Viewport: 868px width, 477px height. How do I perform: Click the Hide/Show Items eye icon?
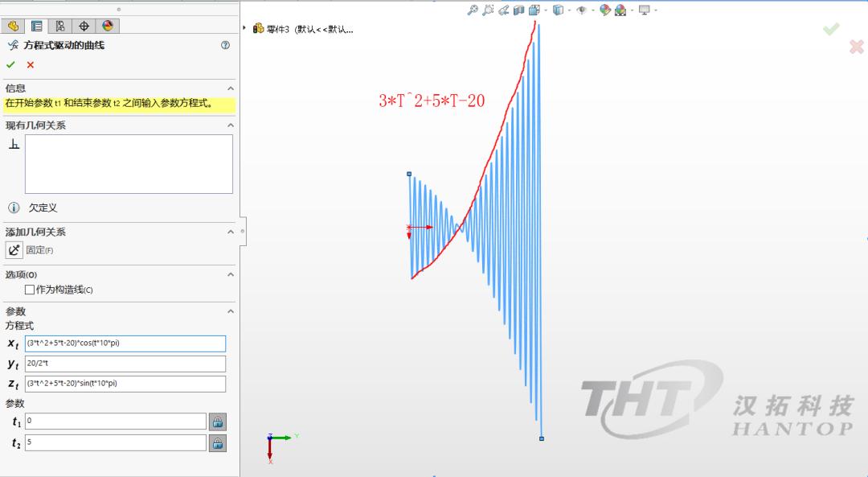point(581,10)
